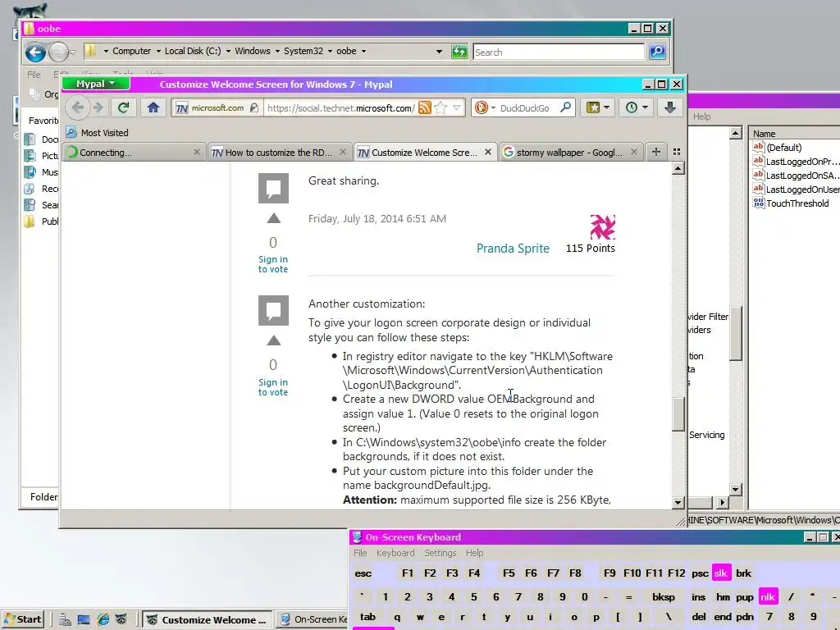Focus the Mypal URL address field
The width and height of the screenshot is (840, 630).
pos(340,107)
